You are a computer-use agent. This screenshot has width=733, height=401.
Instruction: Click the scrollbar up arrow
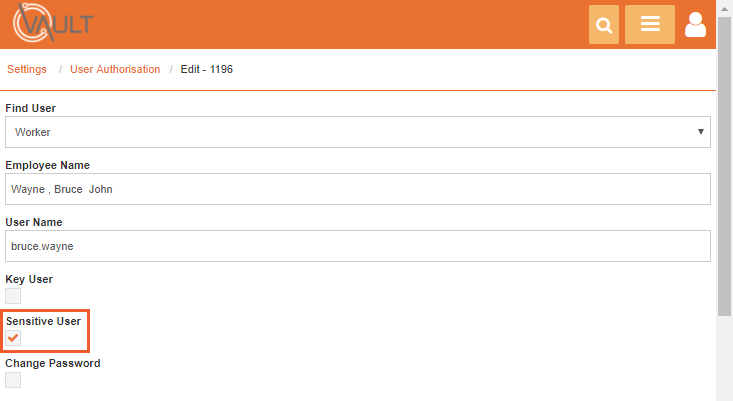click(724, 8)
